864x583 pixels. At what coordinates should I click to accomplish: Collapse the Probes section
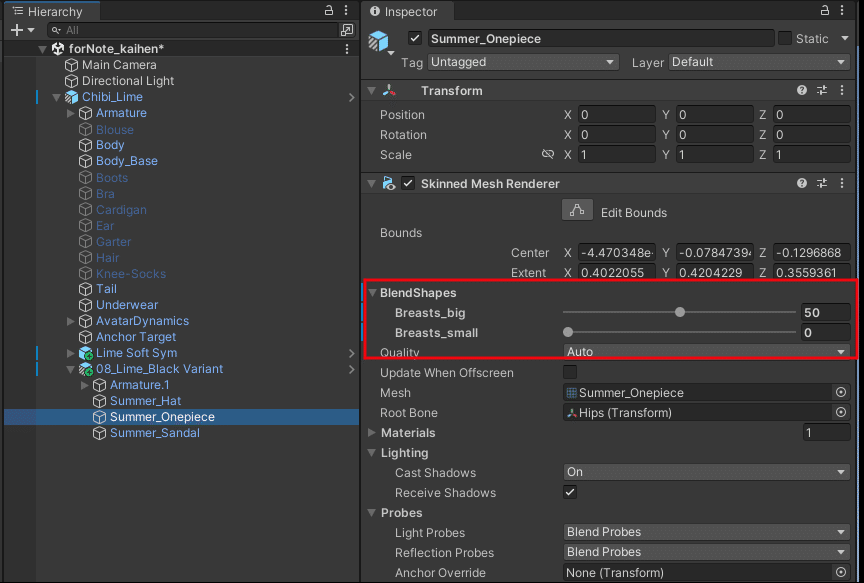(x=372, y=512)
